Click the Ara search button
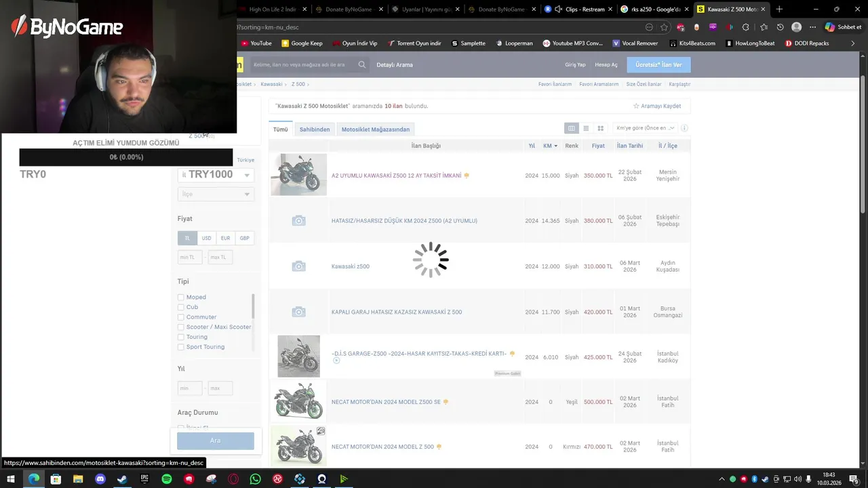The image size is (868, 488). 216,441
